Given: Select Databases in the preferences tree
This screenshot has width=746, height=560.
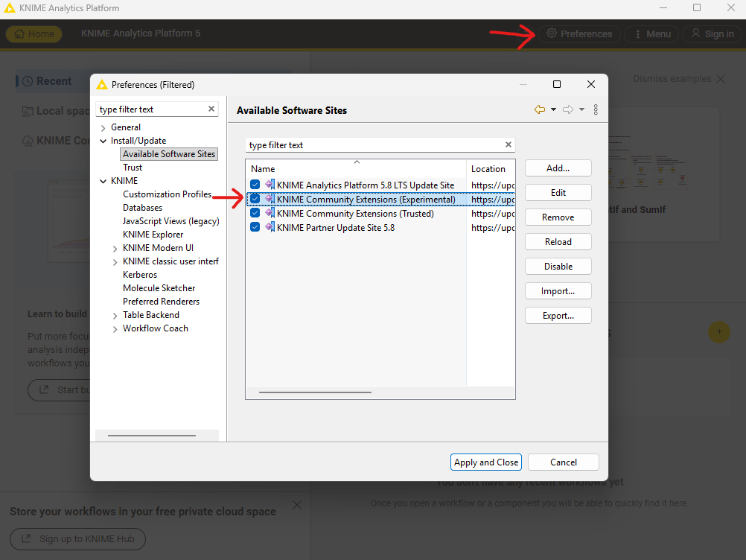Looking at the screenshot, I should [x=142, y=208].
